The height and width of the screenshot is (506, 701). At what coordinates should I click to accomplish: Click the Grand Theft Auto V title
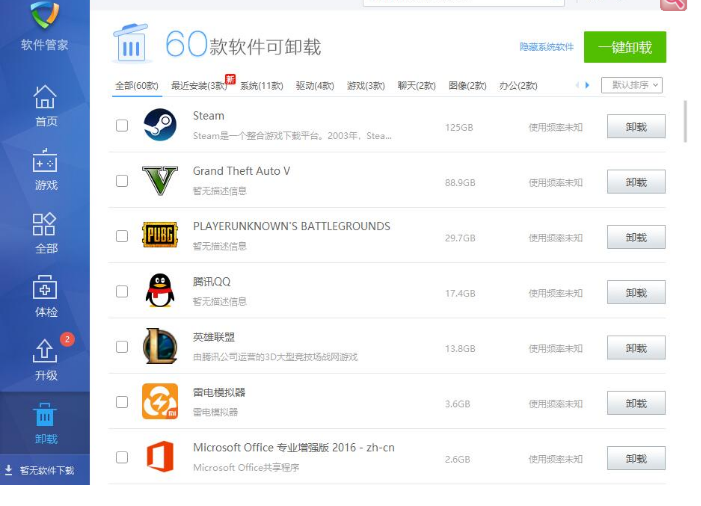(x=241, y=171)
